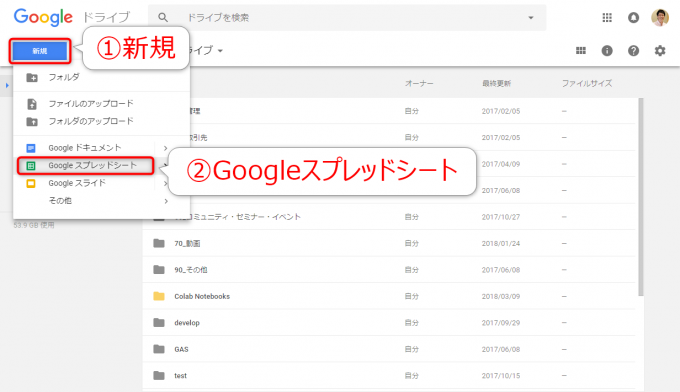Viewport: 680px width, 392px height.
Task: Click the search magnifier icon
Action: click(163, 17)
